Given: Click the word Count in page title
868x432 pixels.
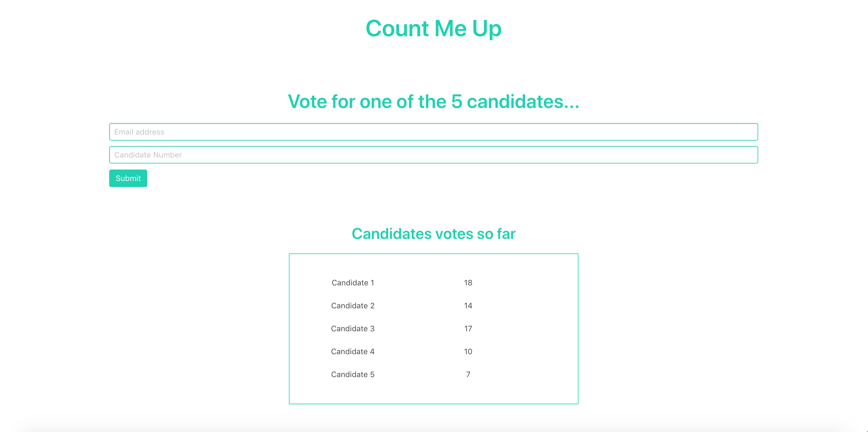Looking at the screenshot, I should [x=397, y=28].
